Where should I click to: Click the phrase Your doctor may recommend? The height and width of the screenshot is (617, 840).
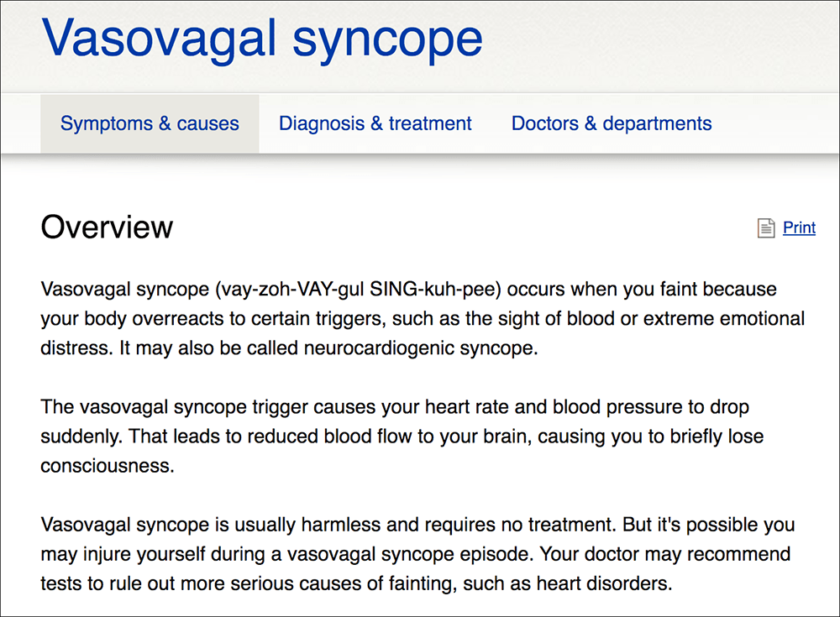(664, 554)
